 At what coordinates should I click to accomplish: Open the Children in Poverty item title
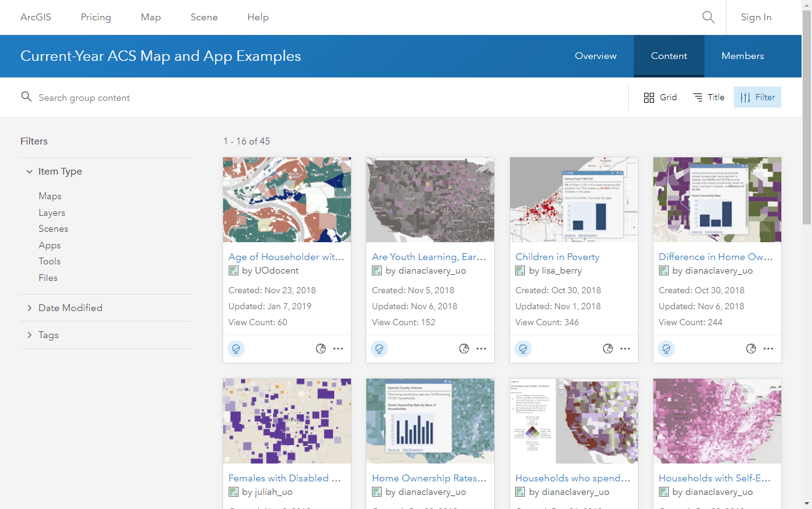tap(557, 257)
